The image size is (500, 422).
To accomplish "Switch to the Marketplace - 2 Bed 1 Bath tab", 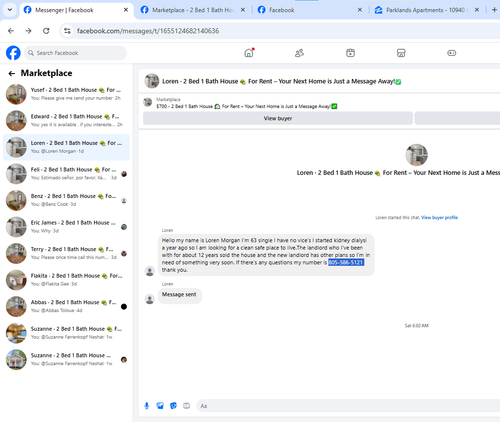I will (192, 10).
